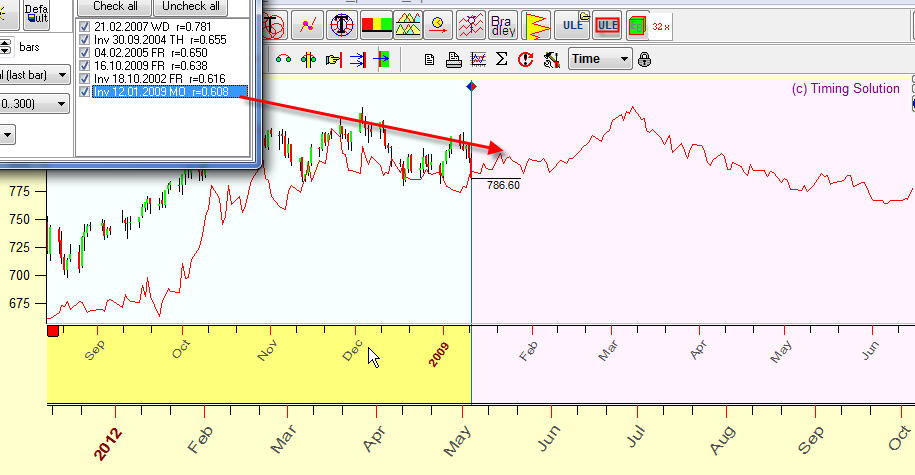Click the red-blue diamond marker above chart
This screenshot has width=915, height=475.
click(x=472, y=86)
